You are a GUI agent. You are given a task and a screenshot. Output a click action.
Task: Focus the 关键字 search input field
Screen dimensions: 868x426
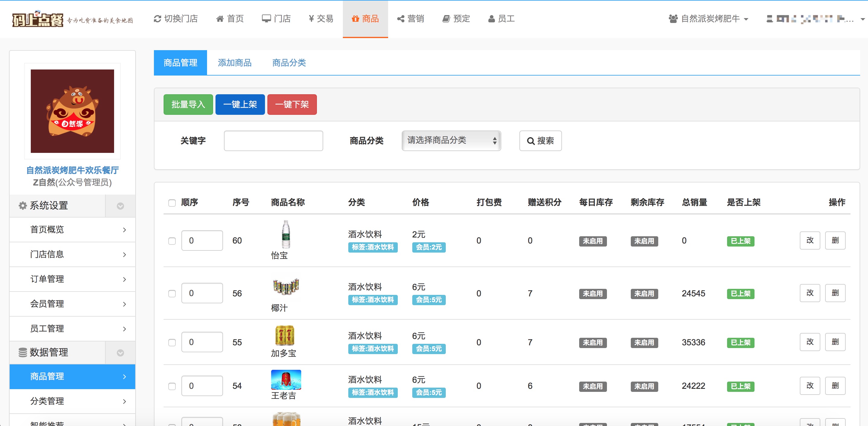[273, 141]
